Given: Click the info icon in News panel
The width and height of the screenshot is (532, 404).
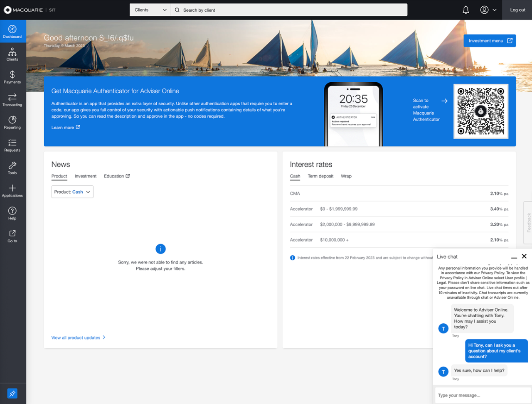Looking at the screenshot, I should (160, 249).
